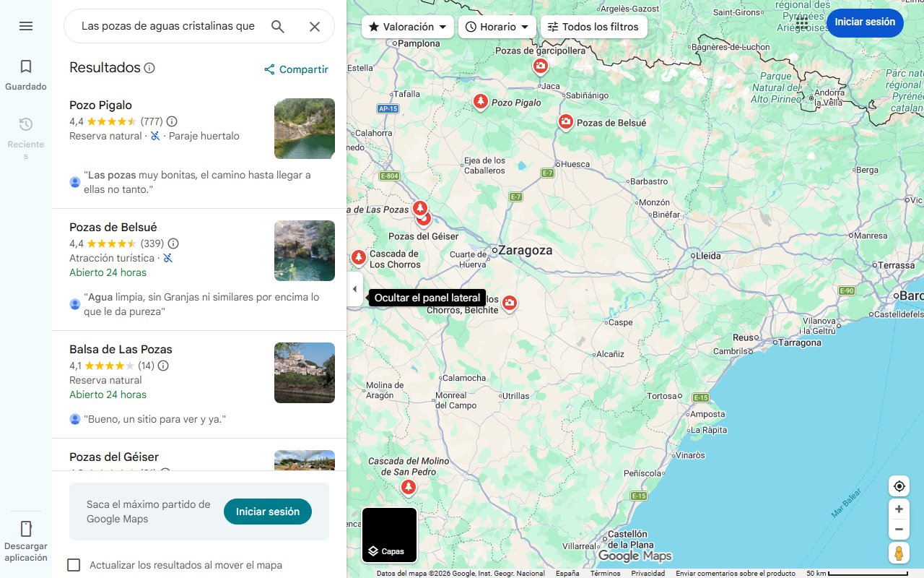Screen dimensions: 924x578
Task: Click the search magnifier icon
Action: click(x=278, y=26)
